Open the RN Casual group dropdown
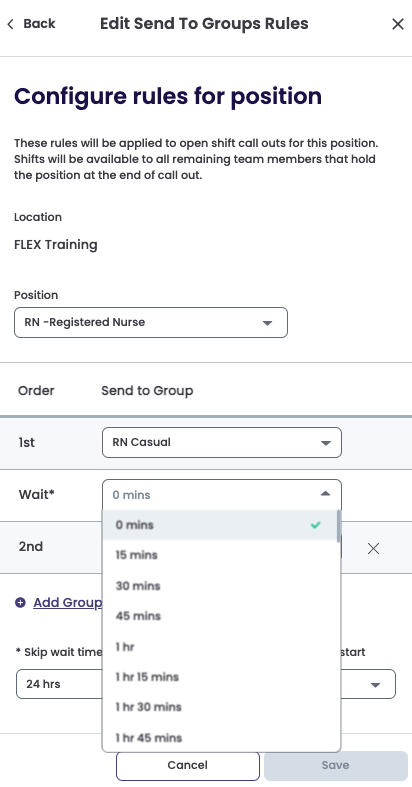The image size is (412, 787). coord(222,442)
